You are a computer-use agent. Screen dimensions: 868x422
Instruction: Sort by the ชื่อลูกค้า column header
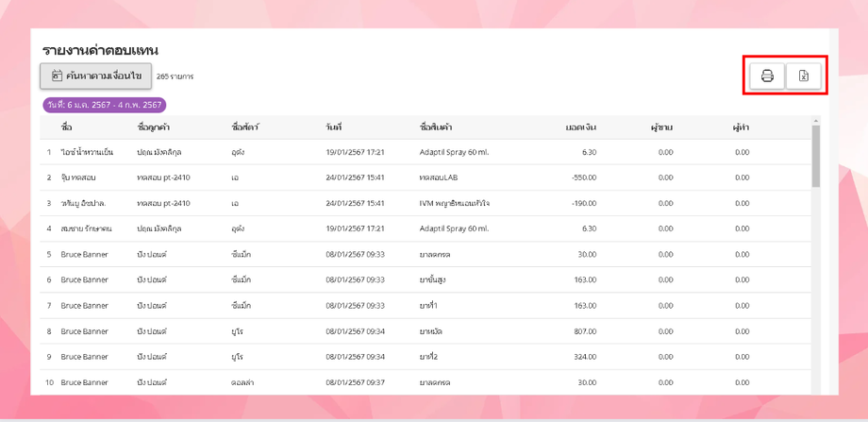pyautogui.click(x=153, y=127)
